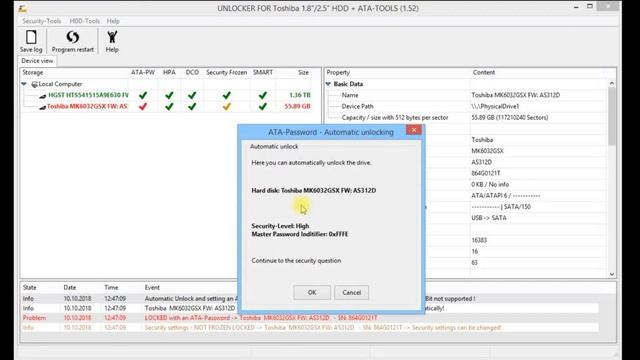Maximize the main window
Screen dimensions: 640x360
pos(590,7)
